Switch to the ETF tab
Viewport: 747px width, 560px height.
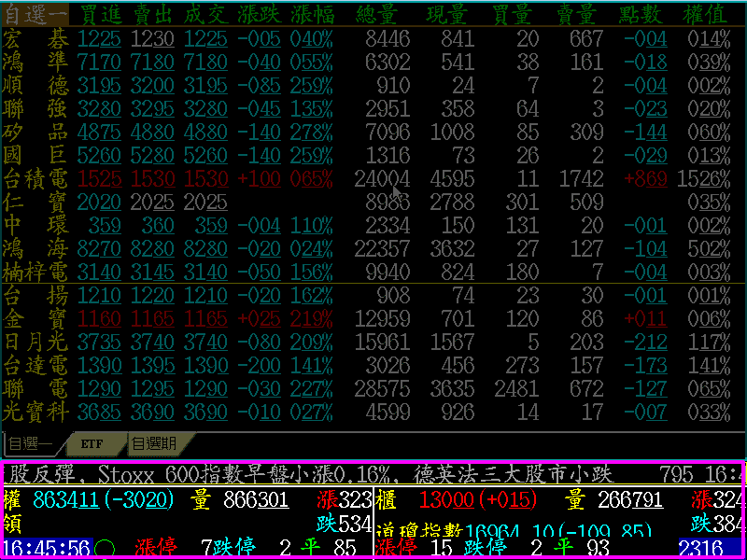pos(92,443)
